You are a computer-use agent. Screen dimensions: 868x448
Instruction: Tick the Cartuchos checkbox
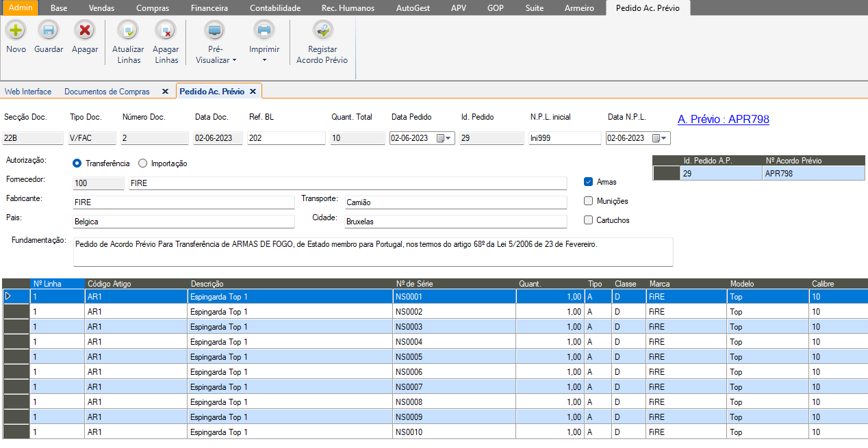coord(588,220)
